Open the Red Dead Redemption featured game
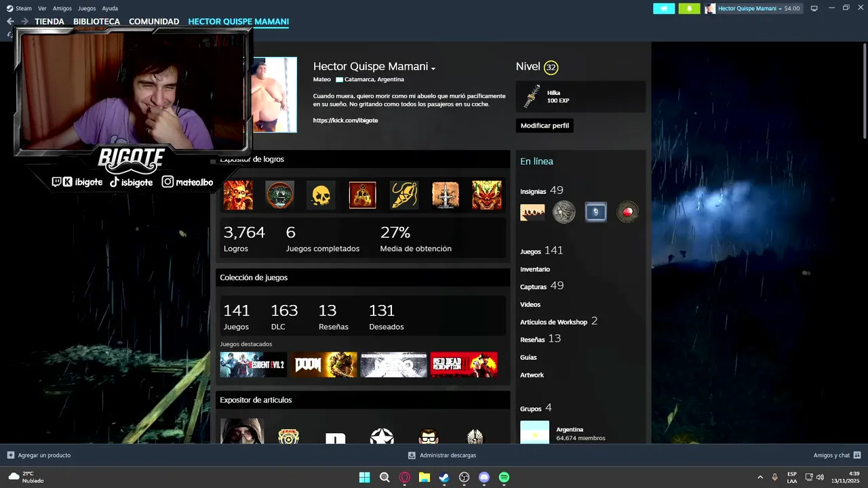 (x=464, y=365)
